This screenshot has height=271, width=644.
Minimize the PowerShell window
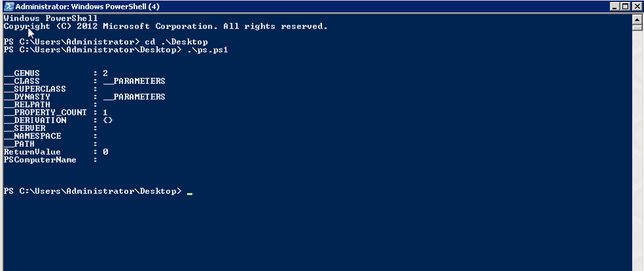[613, 6]
